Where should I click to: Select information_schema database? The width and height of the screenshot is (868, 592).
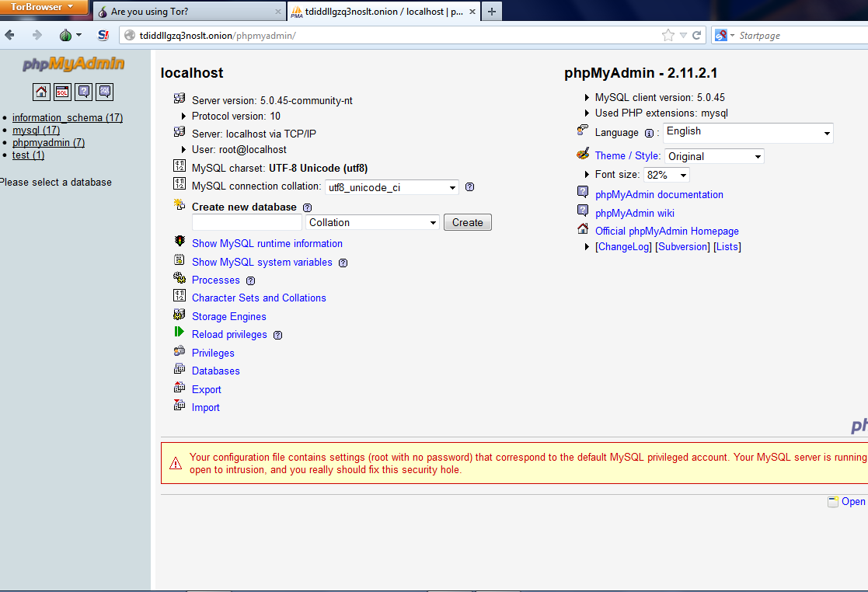point(68,118)
